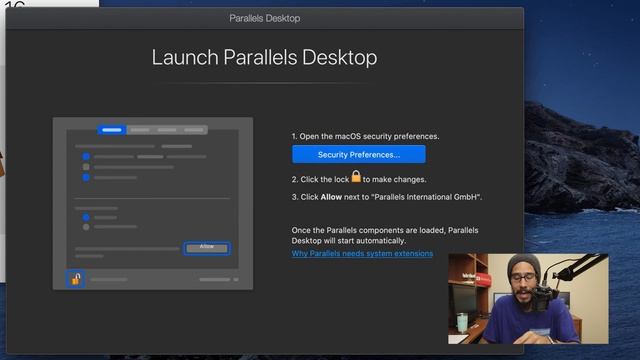Click the highlighted first tab in illustration
Image resolution: width=640 pixels, height=360 pixels.
(111, 130)
